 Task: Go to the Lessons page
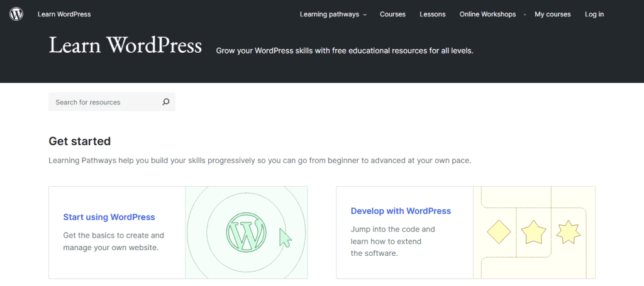tap(433, 14)
